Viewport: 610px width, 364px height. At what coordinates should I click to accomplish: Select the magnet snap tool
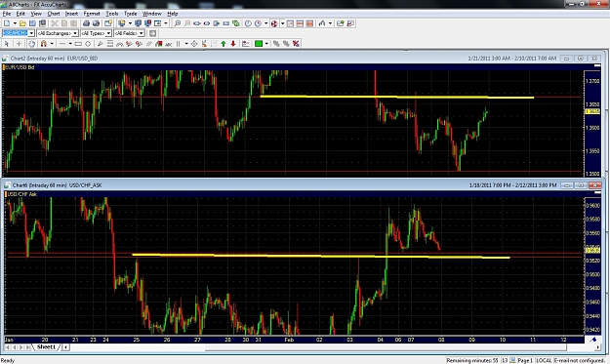point(44,44)
